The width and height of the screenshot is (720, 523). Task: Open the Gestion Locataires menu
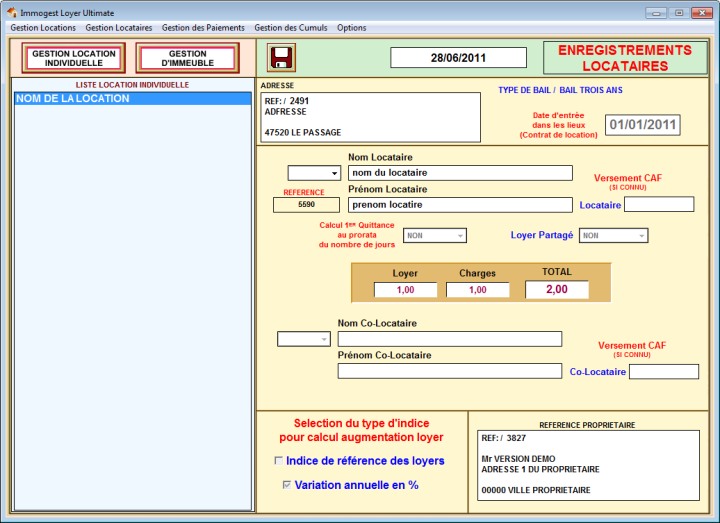[x=119, y=28]
